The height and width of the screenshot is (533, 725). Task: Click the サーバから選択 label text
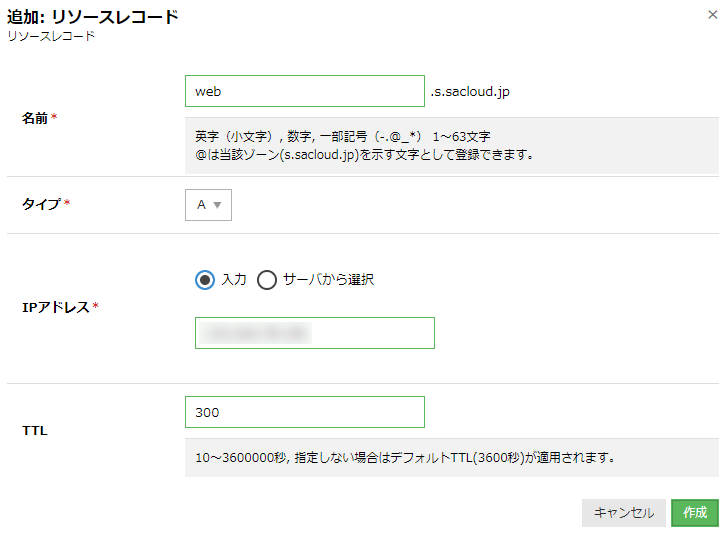tap(328, 279)
